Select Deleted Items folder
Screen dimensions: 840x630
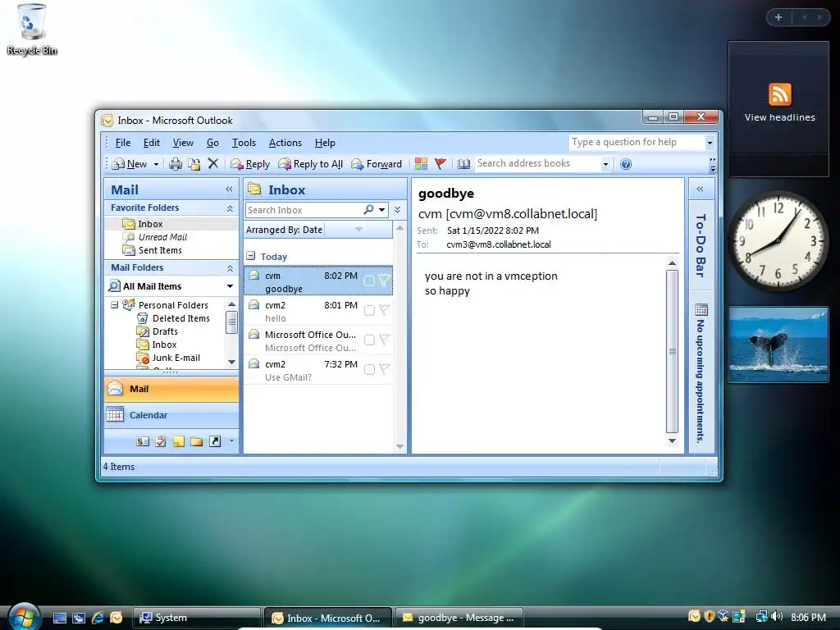[x=181, y=318]
